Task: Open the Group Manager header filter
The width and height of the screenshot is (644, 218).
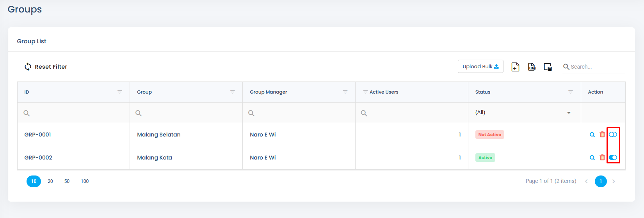Action: click(345, 92)
